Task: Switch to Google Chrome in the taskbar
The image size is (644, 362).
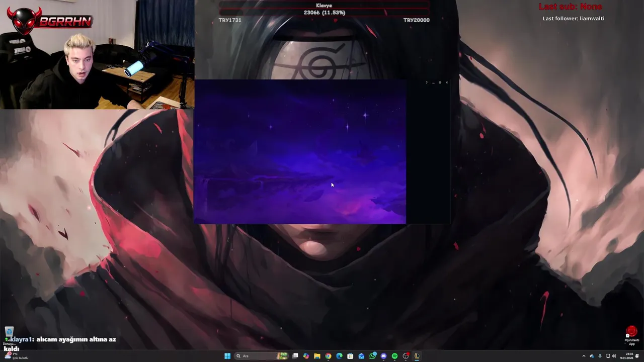Action: (328, 356)
